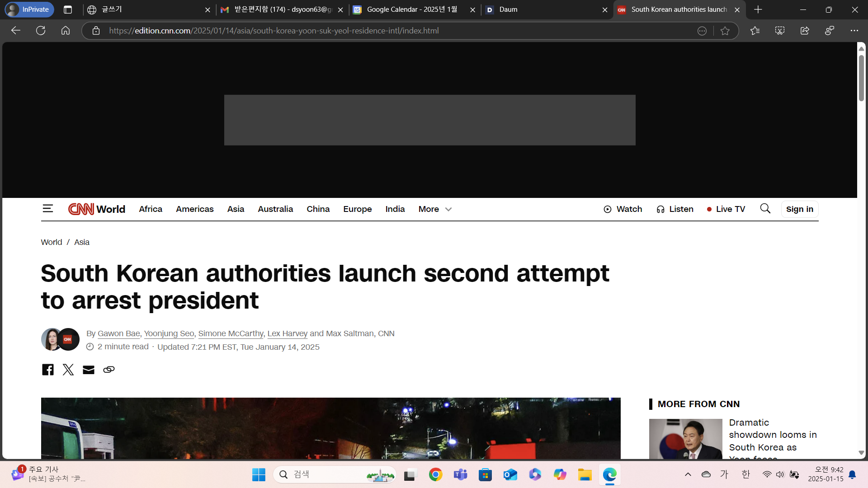Open the InPrivate profile indicator
Image resolution: width=868 pixels, height=488 pixels.
(29, 9)
